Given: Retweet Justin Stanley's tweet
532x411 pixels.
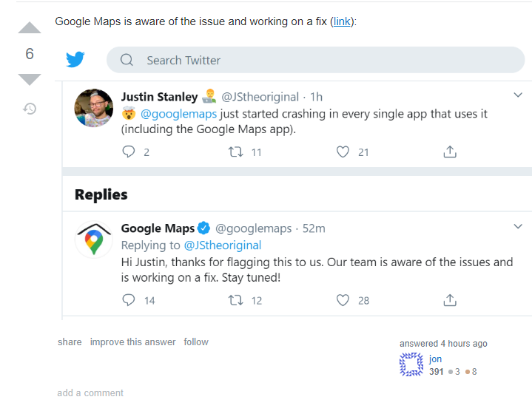Looking at the screenshot, I should [235, 152].
